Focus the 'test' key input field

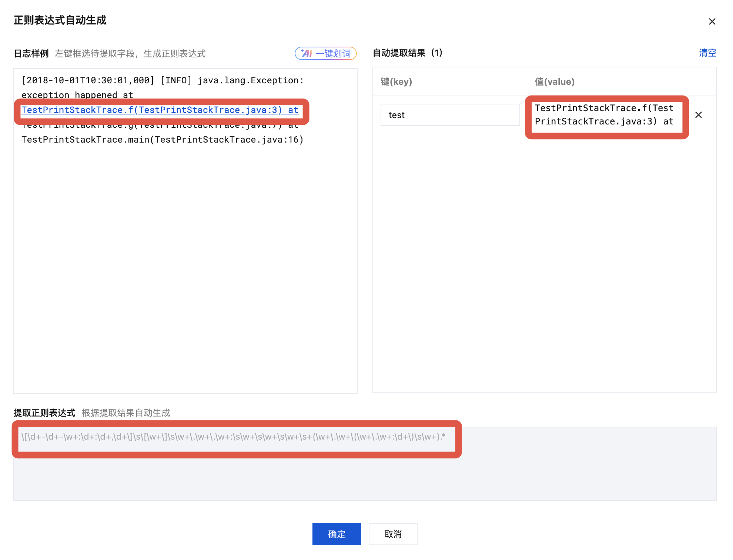(450, 115)
